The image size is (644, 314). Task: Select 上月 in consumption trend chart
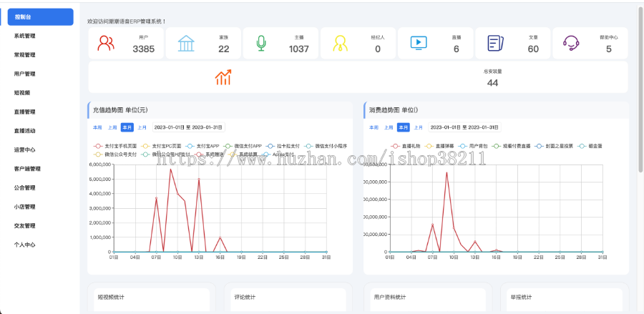coord(419,127)
